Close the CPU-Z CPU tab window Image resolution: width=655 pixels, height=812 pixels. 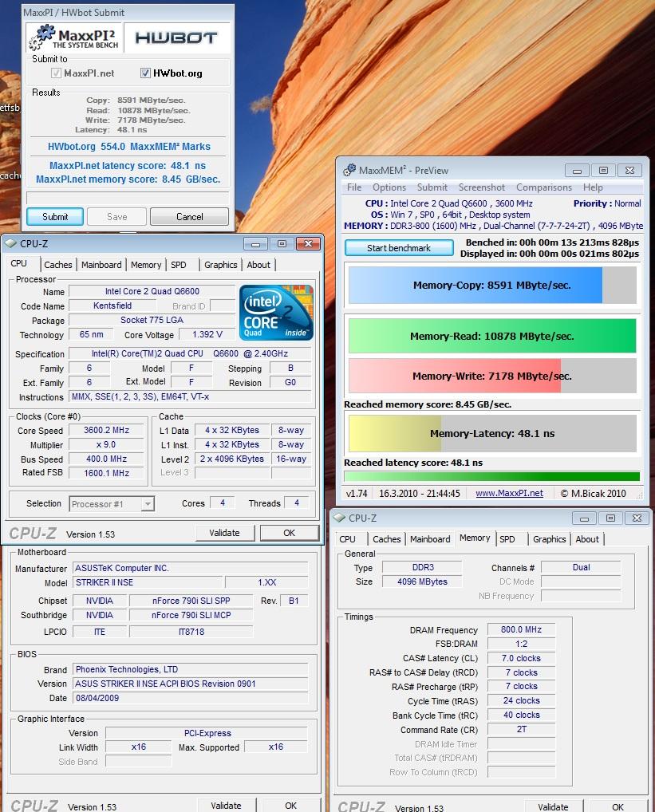click(x=309, y=243)
